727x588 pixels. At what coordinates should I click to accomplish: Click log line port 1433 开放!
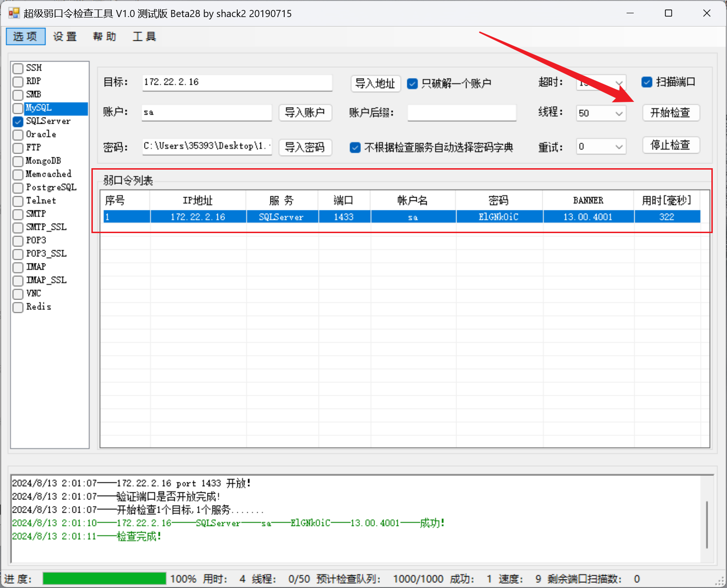click(131, 483)
